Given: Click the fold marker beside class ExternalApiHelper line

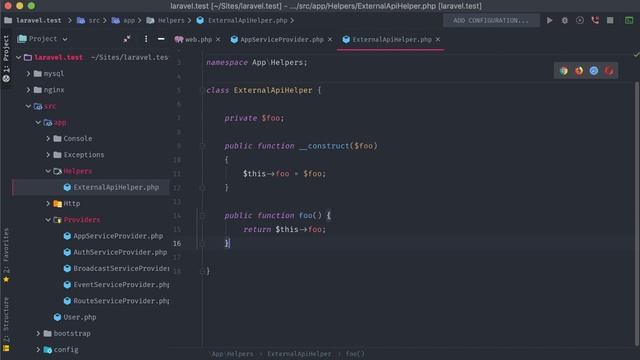Looking at the screenshot, I should point(202,90).
